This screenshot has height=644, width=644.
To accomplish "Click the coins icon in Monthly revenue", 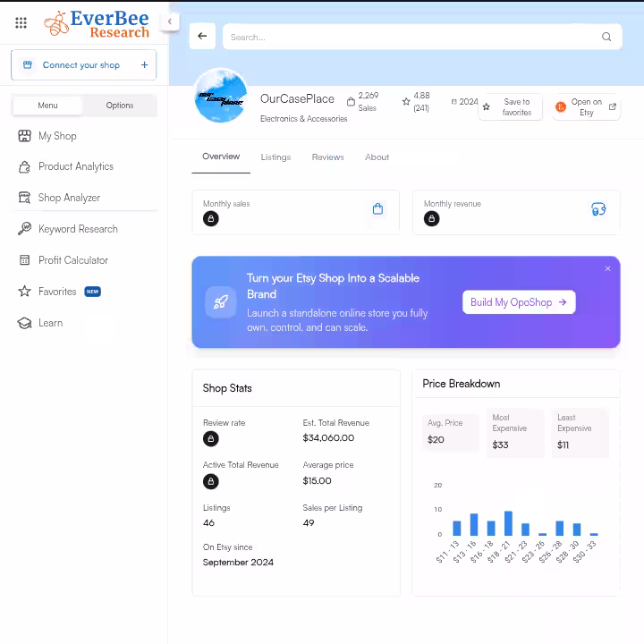I will coord(598,209).
